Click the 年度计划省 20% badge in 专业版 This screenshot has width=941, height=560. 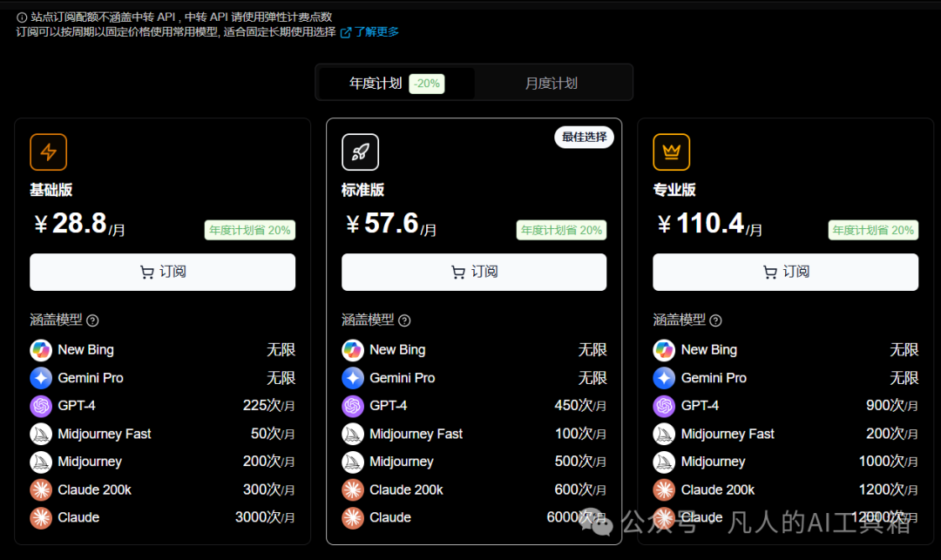click(873, 230)
